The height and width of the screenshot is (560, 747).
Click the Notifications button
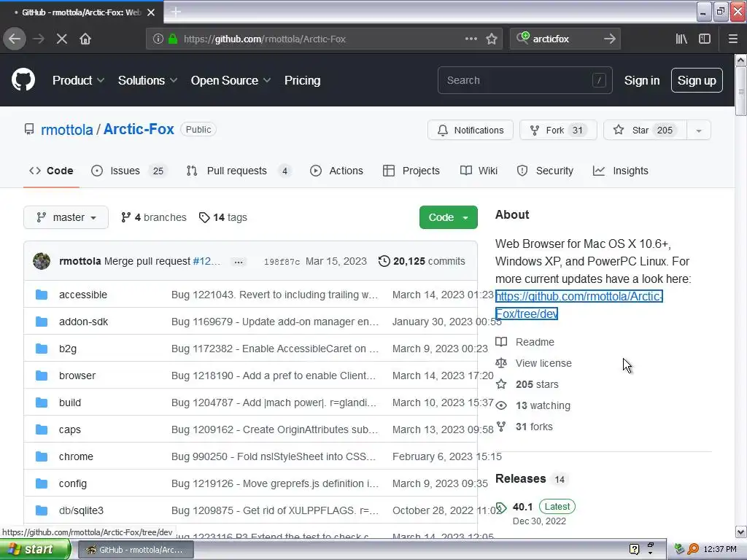(471, 131)
